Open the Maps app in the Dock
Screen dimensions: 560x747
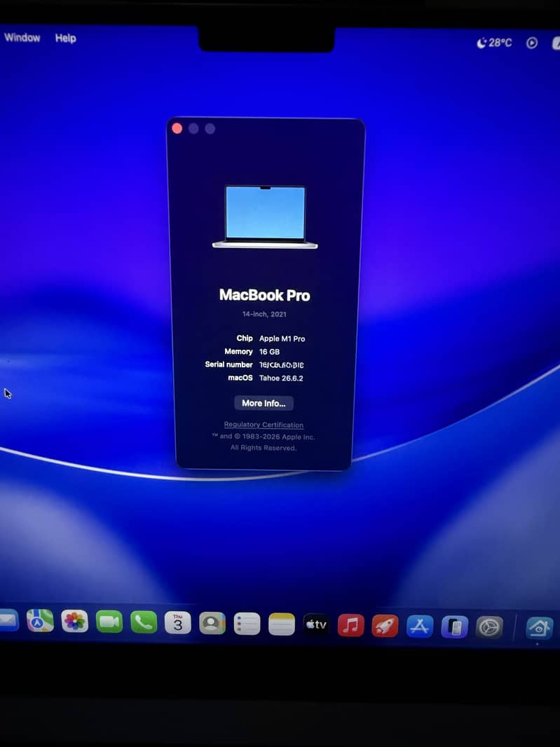[40, 621]
